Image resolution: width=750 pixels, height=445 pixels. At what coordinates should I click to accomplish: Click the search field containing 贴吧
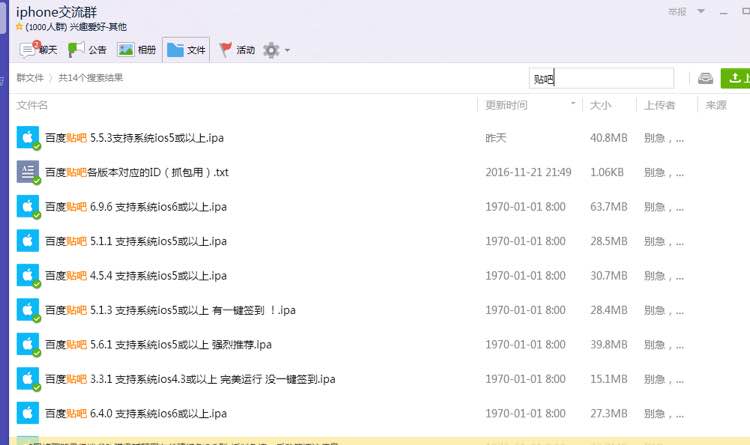(601, 78)
